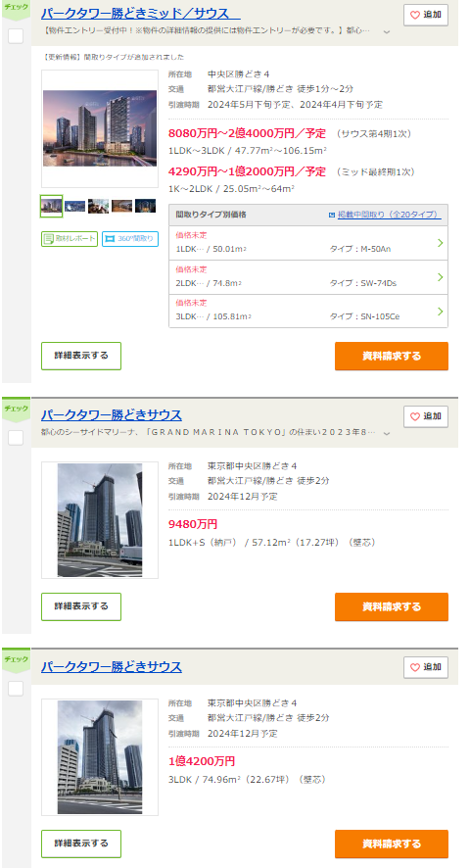Open the SN-105Ce 3LDK floor plan row
470x868 pixels.
tap(308, 312)
